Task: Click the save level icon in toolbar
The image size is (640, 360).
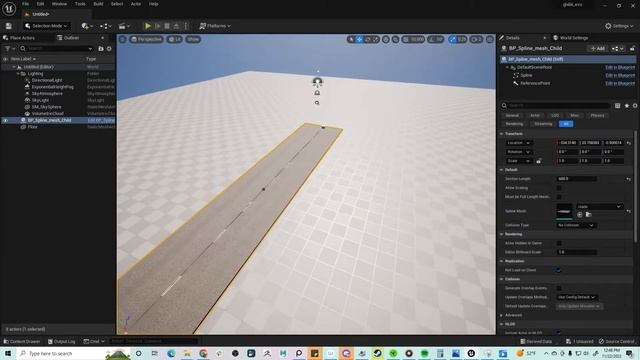Action: click(x=9, y=26)
